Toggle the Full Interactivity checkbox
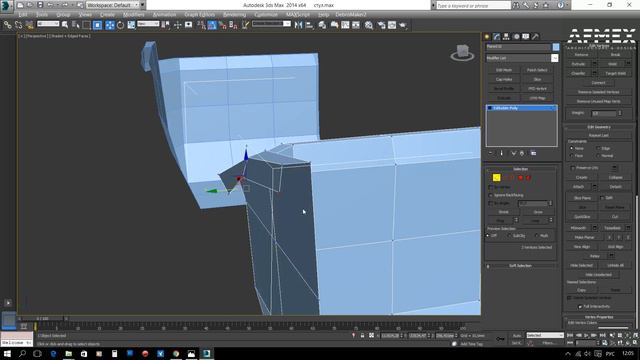640x360 pixels. tap(580, 307)
